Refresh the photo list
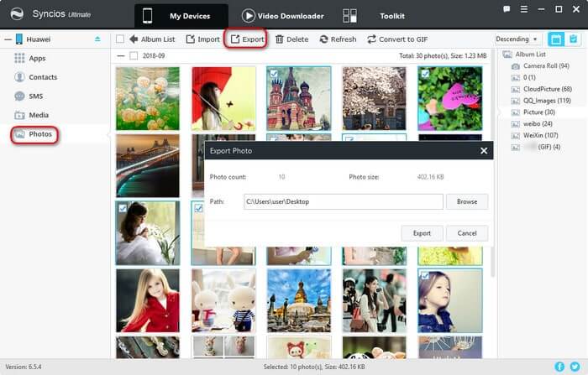This screenshot has width=588, height=375. pos(338,39)
